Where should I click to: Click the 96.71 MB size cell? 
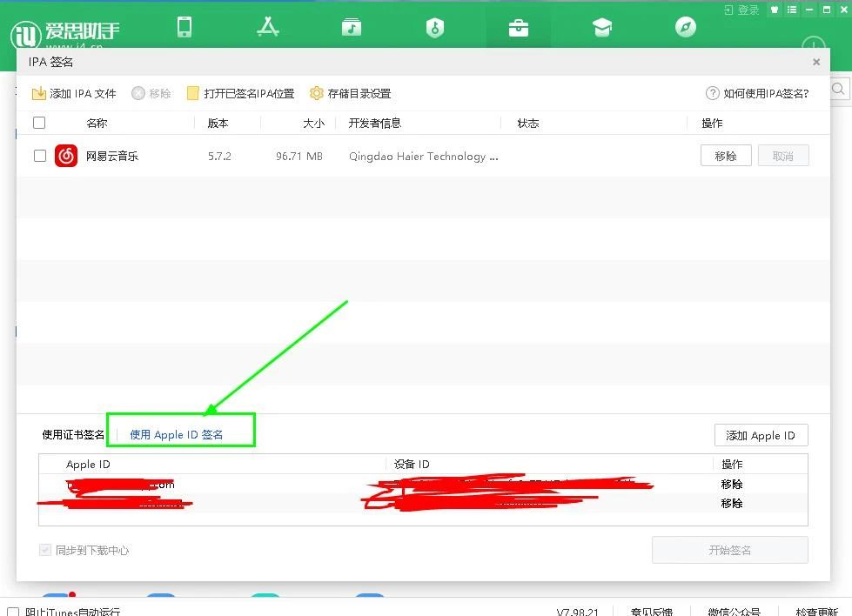tap(299, 157)
